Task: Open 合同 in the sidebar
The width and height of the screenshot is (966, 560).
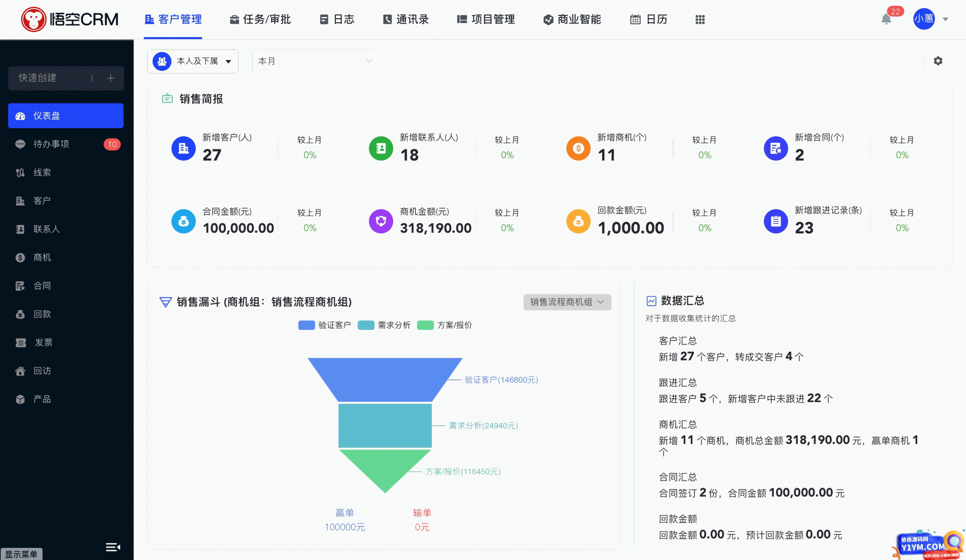Action: (66, 286)
